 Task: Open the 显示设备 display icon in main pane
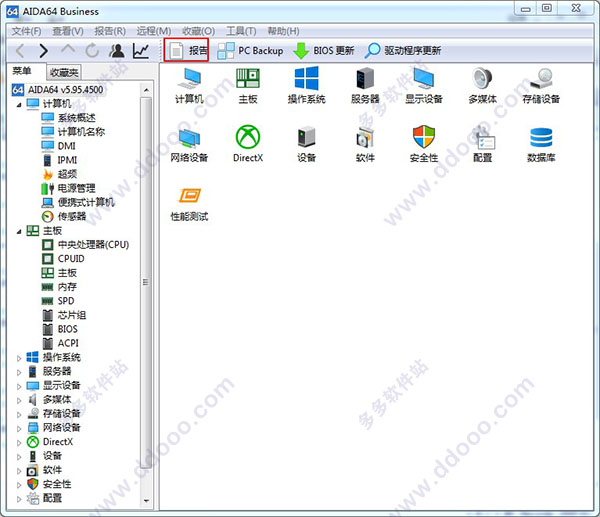tap(424, 86)
